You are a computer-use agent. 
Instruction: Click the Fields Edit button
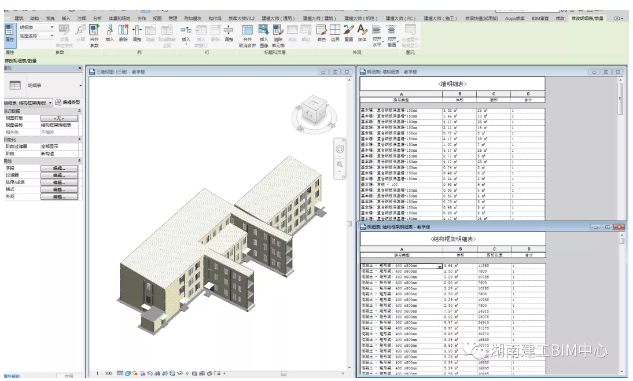coord(59,168)
